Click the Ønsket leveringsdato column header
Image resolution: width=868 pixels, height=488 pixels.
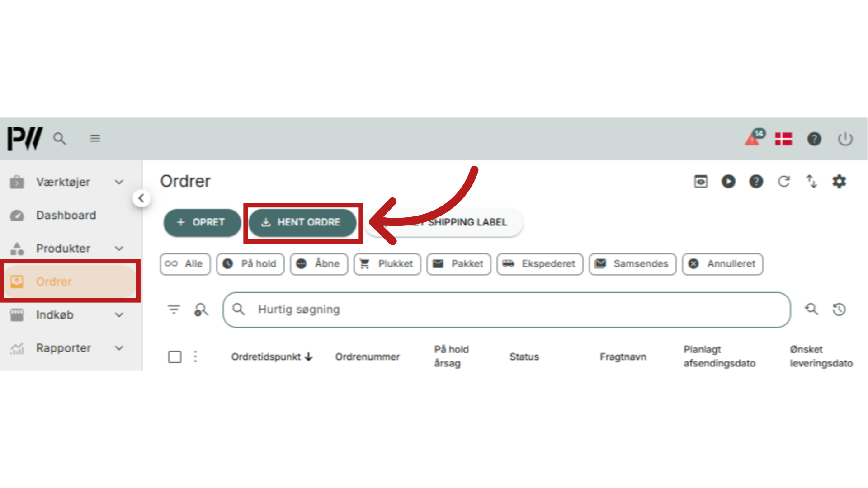coord(821,356)
